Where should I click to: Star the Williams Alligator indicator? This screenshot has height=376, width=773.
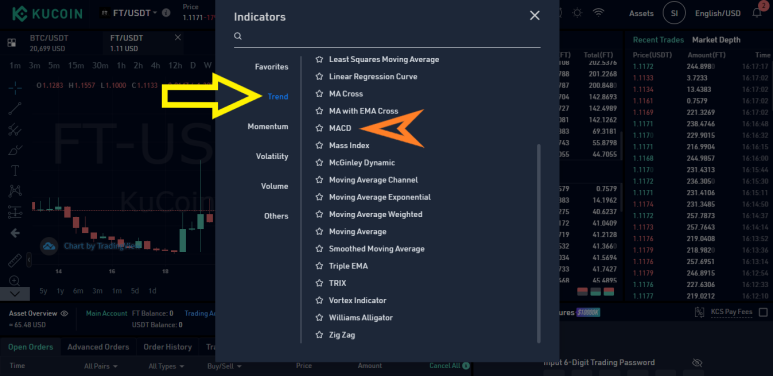[319, 318]
